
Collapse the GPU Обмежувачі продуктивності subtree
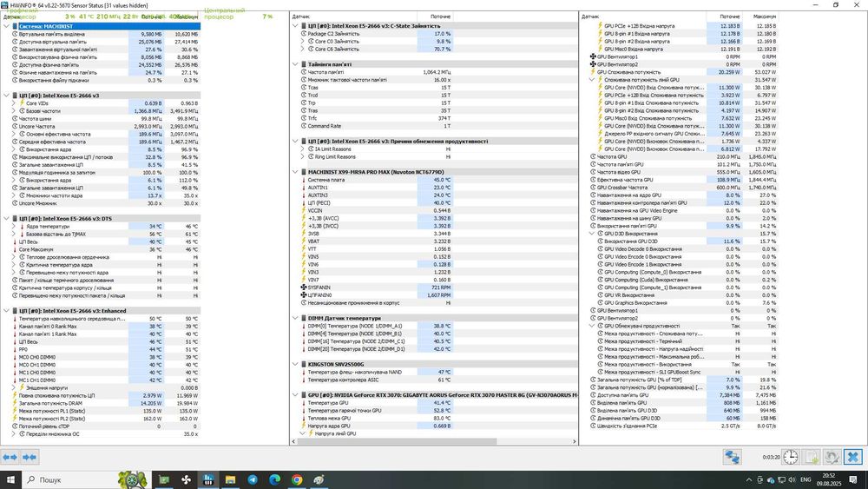coord(592,327)
